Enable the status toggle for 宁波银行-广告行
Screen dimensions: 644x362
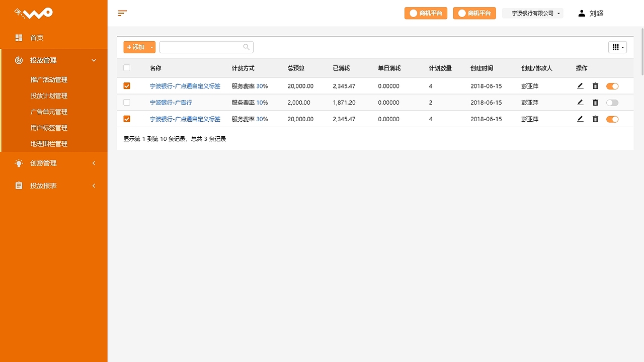[x=612, y=102]
